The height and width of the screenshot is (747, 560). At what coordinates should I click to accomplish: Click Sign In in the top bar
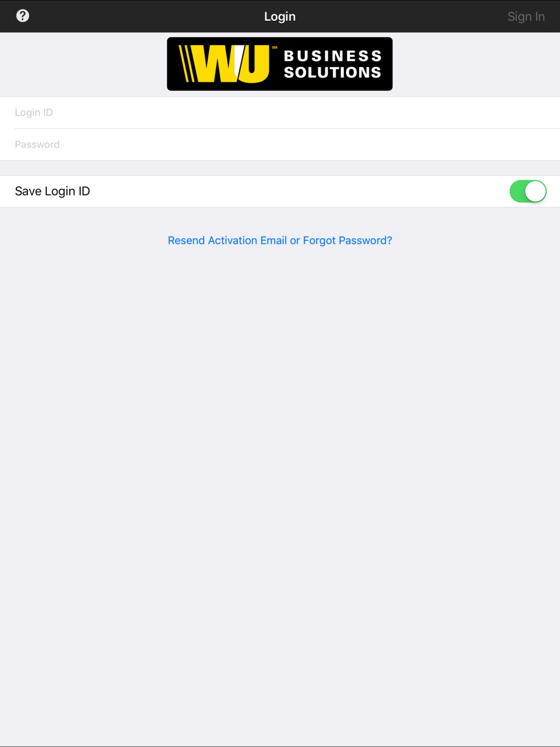(526, 17)
